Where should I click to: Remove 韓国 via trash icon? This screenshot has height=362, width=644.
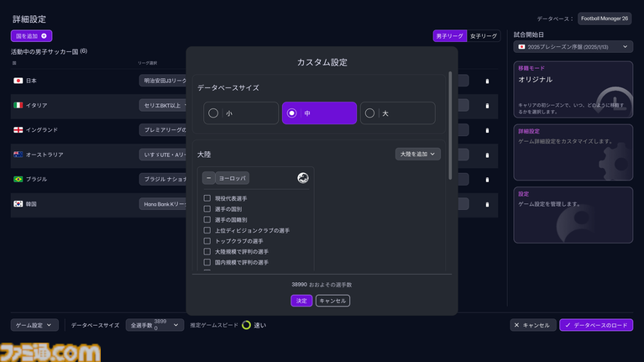point(487,204)
